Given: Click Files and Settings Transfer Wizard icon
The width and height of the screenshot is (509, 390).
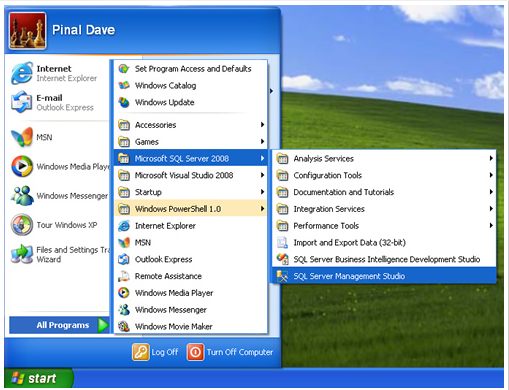Looking at the screenshot, I should tap(22, 254).
